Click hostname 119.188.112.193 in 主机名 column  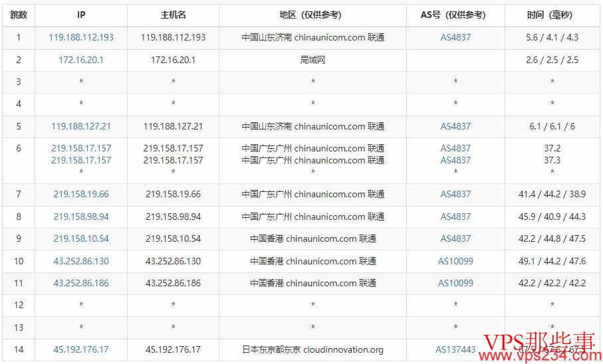[x=173, y=37]
